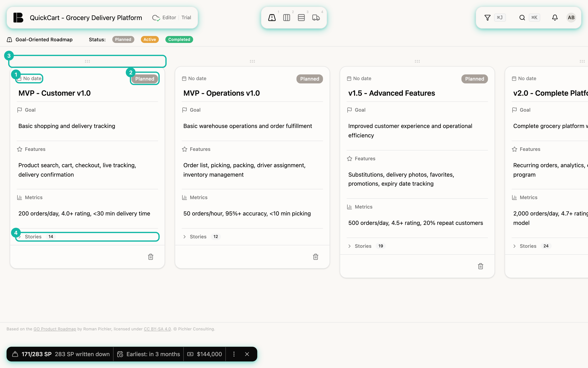The width and height of the screenshot is (588, 368).
Task: Open notifications bell
Action: [x=555, y=18]
